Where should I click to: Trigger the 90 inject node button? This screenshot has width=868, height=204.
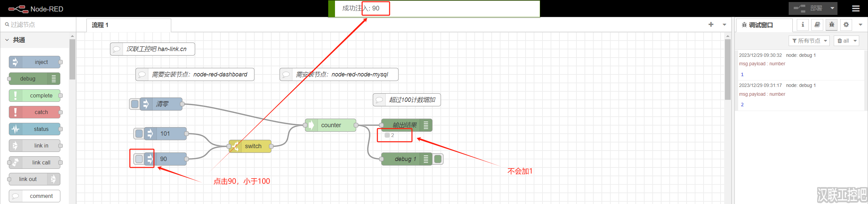(139, 159)
